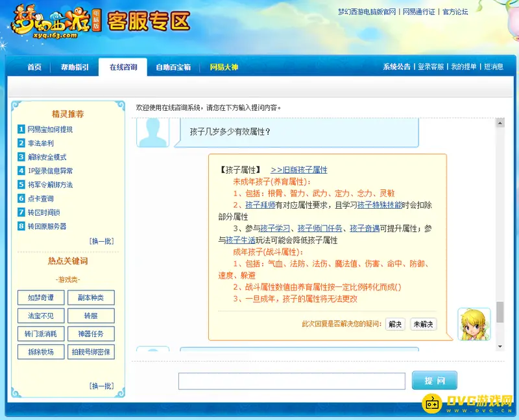This screenshot has width=519, height=420.
Task: Click keyword button 神器任务
Action: pos(91,334)
